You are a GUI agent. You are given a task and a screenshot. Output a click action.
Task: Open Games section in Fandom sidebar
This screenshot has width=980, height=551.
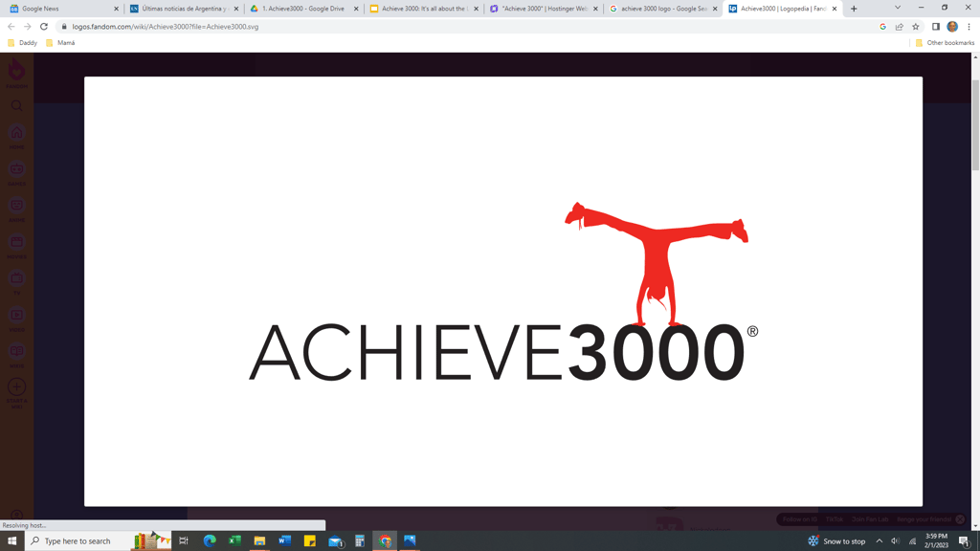pos(17,173)
